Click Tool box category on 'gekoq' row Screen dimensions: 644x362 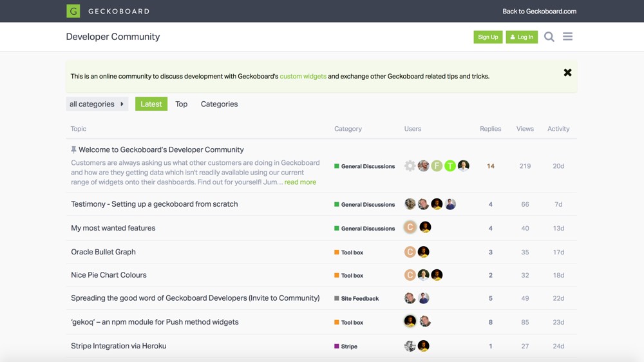348,323
